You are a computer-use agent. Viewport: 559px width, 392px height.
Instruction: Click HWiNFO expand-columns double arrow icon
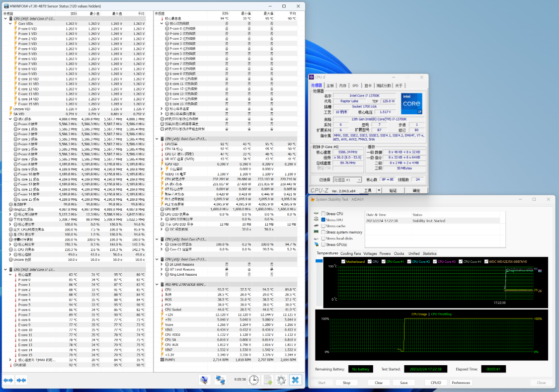8,380
